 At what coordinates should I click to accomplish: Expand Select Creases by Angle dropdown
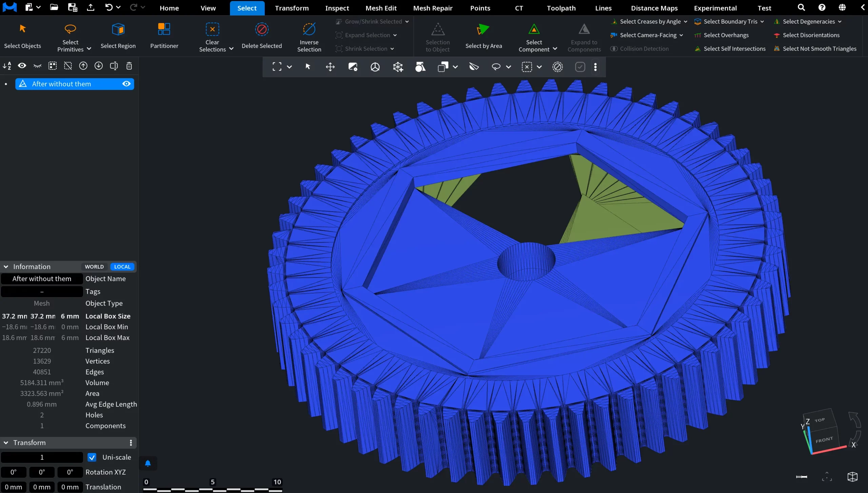point(686,21)
